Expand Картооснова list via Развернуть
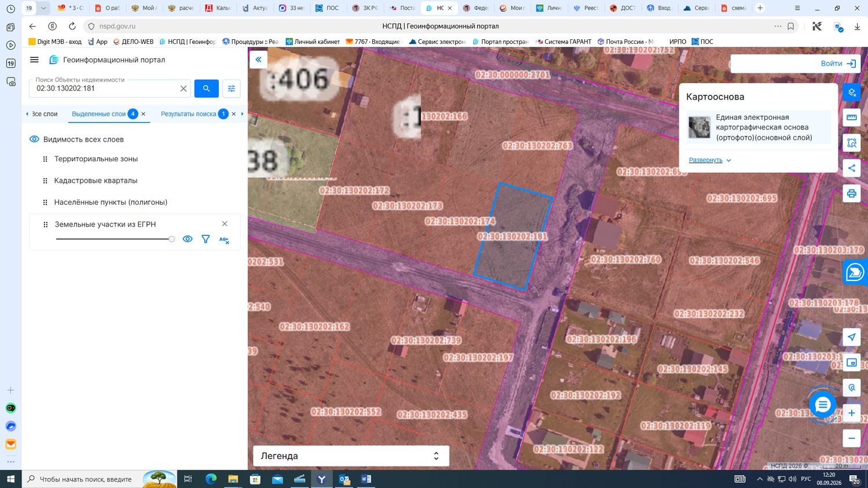Viewport: 868px width, 488px height. click(x=710, y=160)
